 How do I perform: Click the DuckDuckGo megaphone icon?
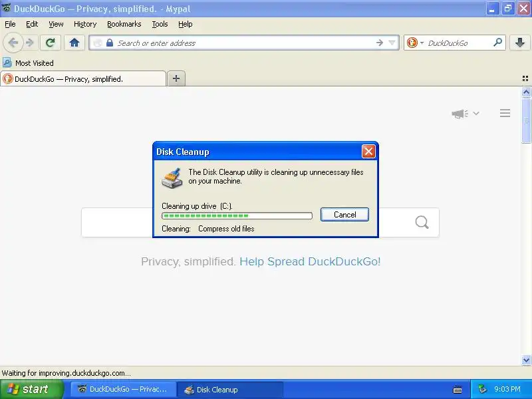click(x=460, y=114)
